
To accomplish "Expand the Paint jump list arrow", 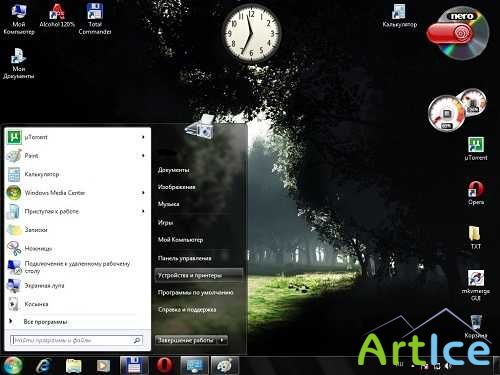I will tap(143, 156).
